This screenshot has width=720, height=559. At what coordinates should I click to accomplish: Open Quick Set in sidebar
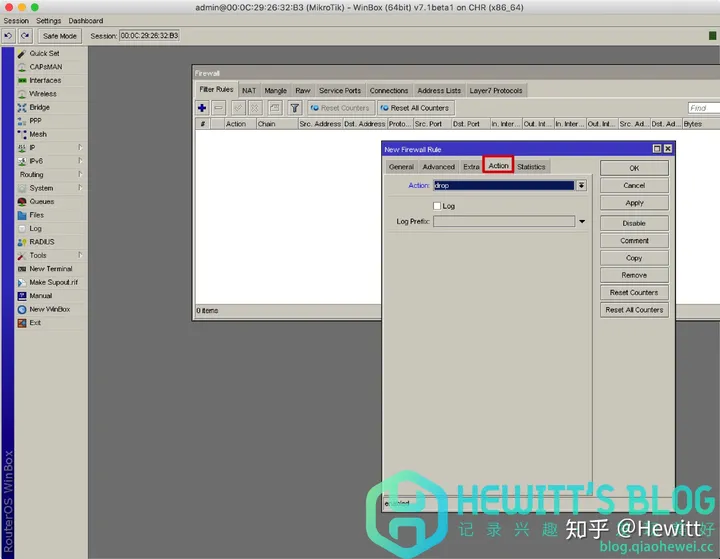click(45, 53)
